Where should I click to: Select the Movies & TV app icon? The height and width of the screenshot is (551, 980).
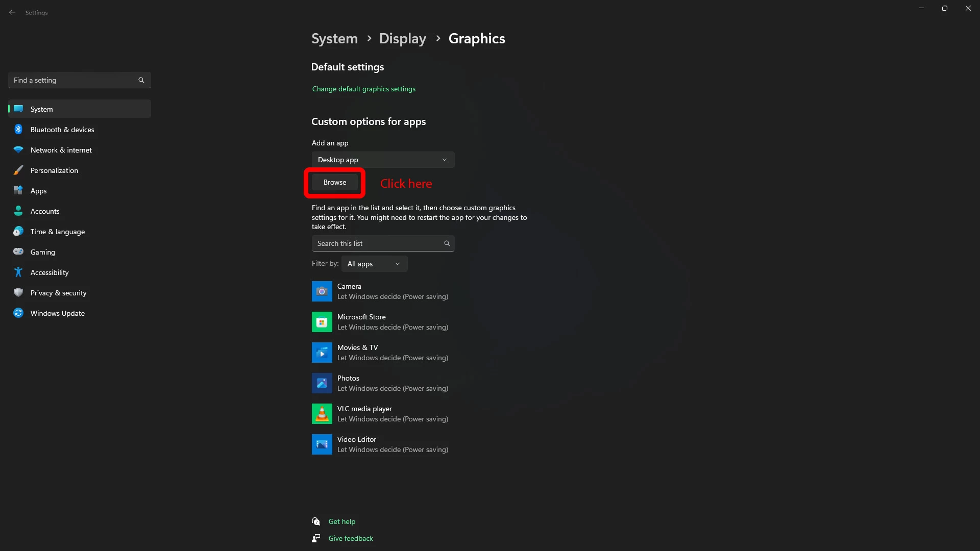(x=322, y=353)
